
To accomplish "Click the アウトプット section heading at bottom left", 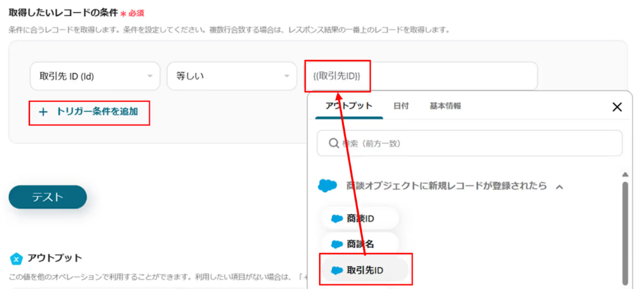I will (x=55, y=258).
